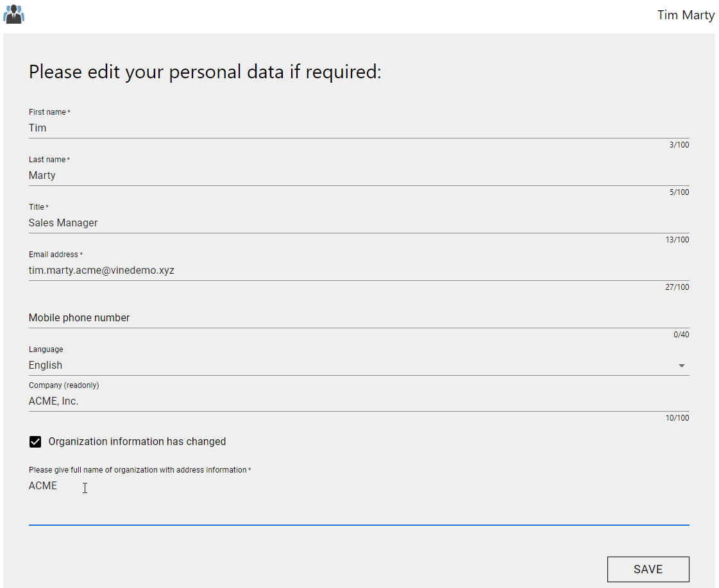This screenshot has width=719, height=588.
Task: Click the 'Please edit your personal data' heading
Action: [x=205, y=72]
